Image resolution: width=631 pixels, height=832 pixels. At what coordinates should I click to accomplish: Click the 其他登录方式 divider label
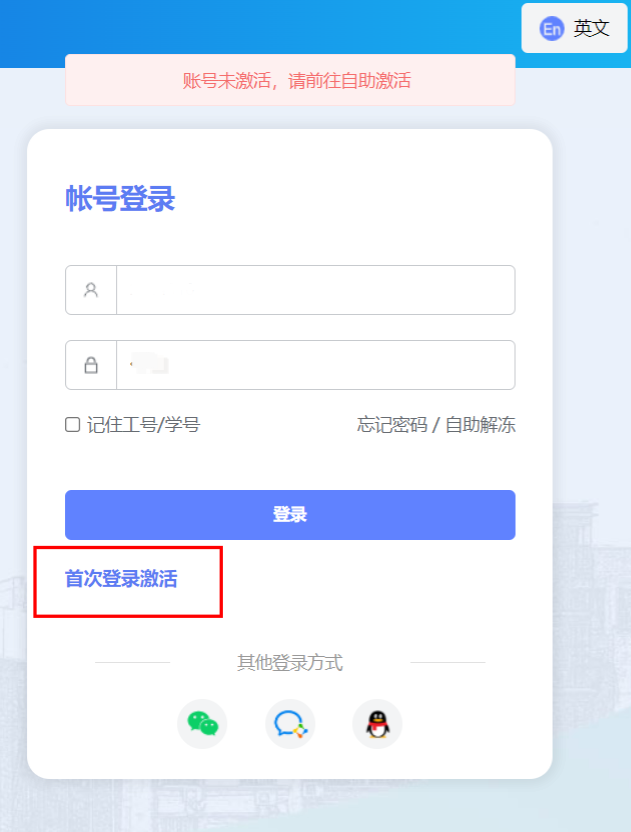click(290, 662)
